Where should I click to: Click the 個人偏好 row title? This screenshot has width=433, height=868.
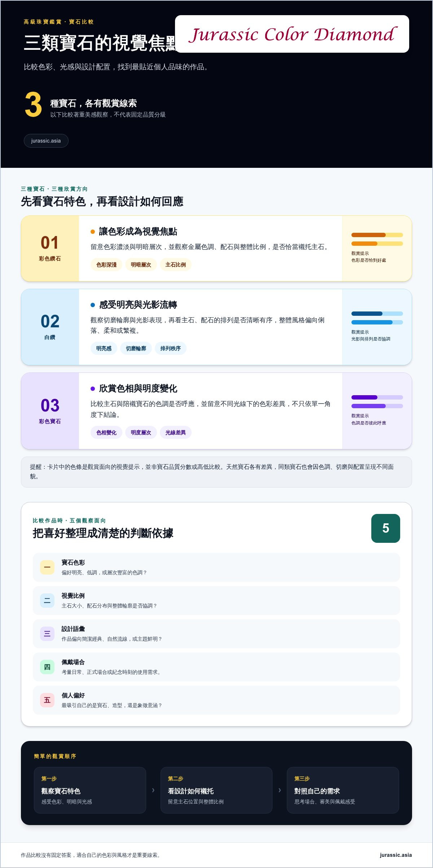point(73,695)
